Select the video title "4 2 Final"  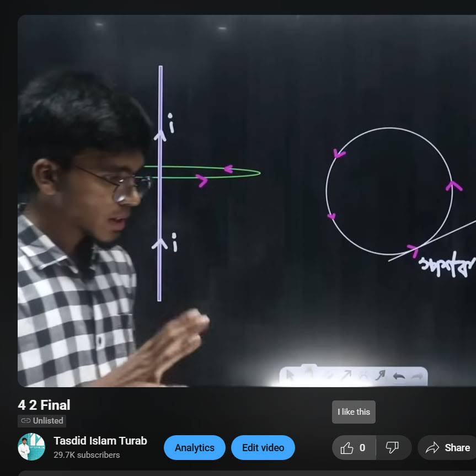click(x=44, y=405)
